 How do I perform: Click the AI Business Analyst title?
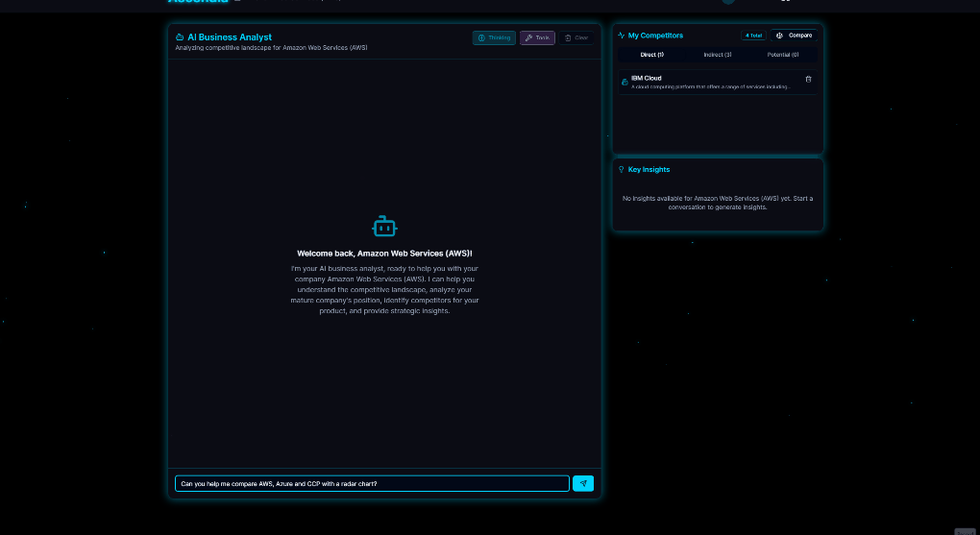[230, 37]
